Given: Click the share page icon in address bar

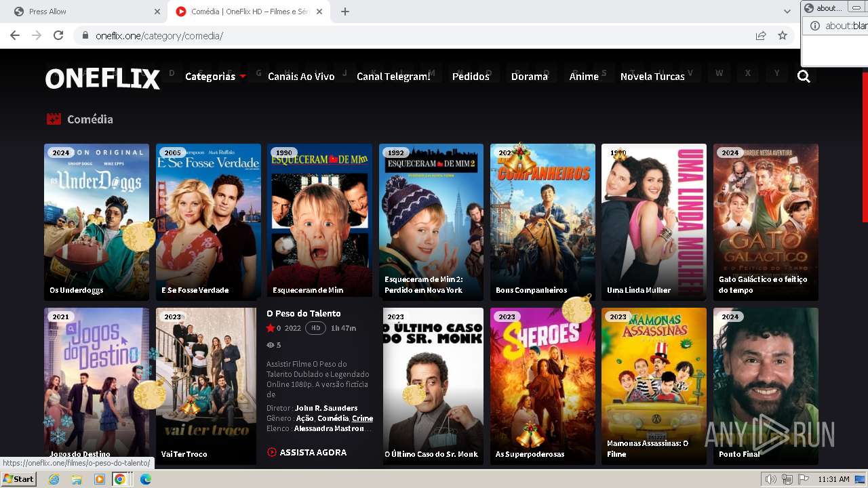Looking at the screenshot, I should 761,35.
